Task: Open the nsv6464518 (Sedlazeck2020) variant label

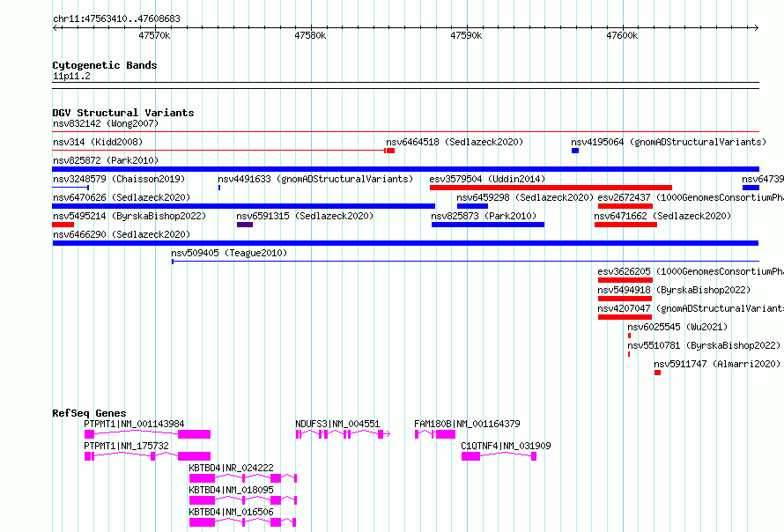Action: (455, 142)
